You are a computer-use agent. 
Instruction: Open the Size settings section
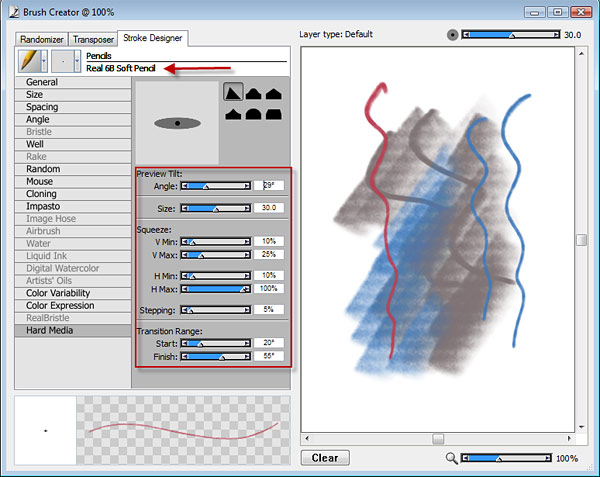click(x=73, y=94)
